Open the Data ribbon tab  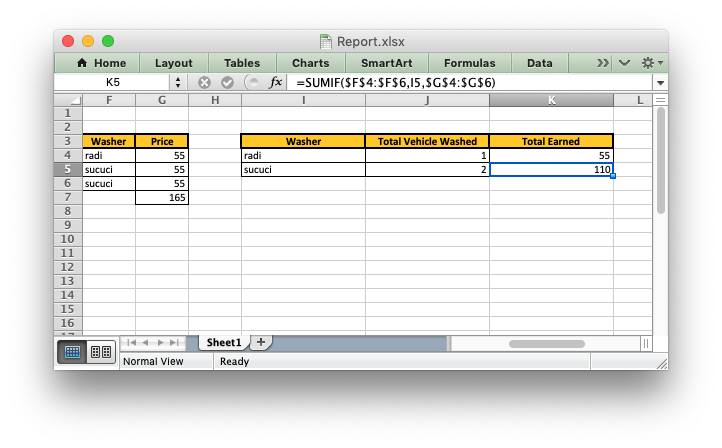(x=540, y=63)
